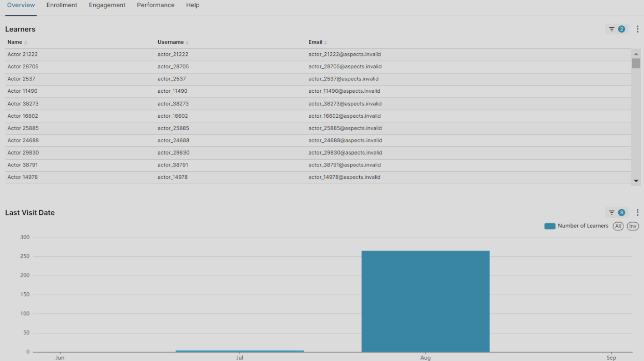The height and width of the screenshot is (361, 644).
Task: Click username actor_11490
Action: coord(172,91)
